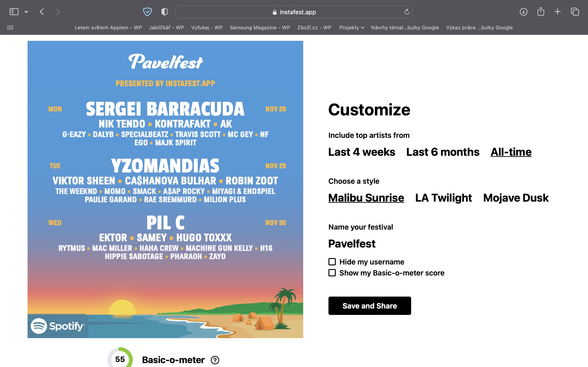The height and width of the screenshot is (367, 588).
Task: Open the downloads icon in the toolbar
Action: (x=523, y=12)
